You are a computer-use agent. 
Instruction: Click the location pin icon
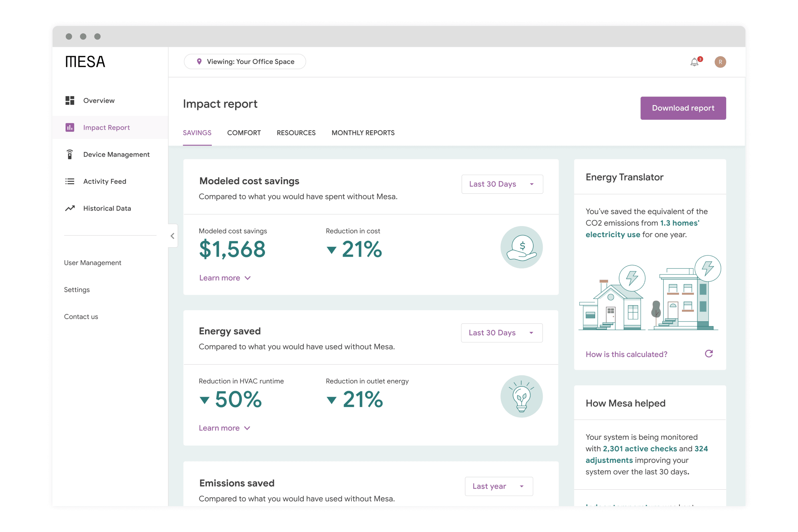(x=199, y=62)
